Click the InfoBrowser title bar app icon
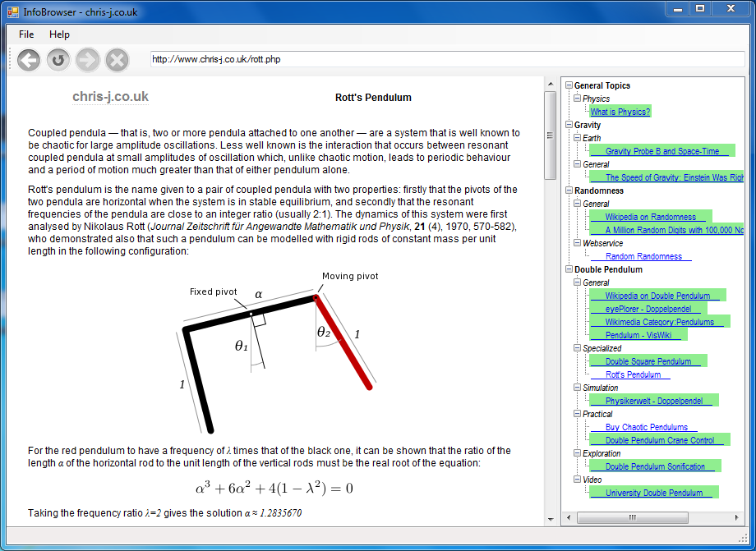 (13, 10)
